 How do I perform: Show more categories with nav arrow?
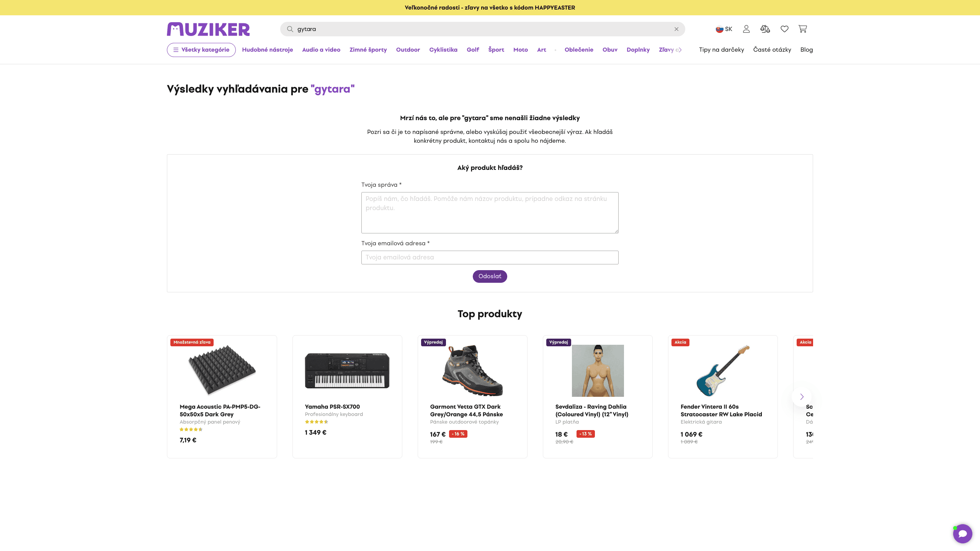[680, 50]
